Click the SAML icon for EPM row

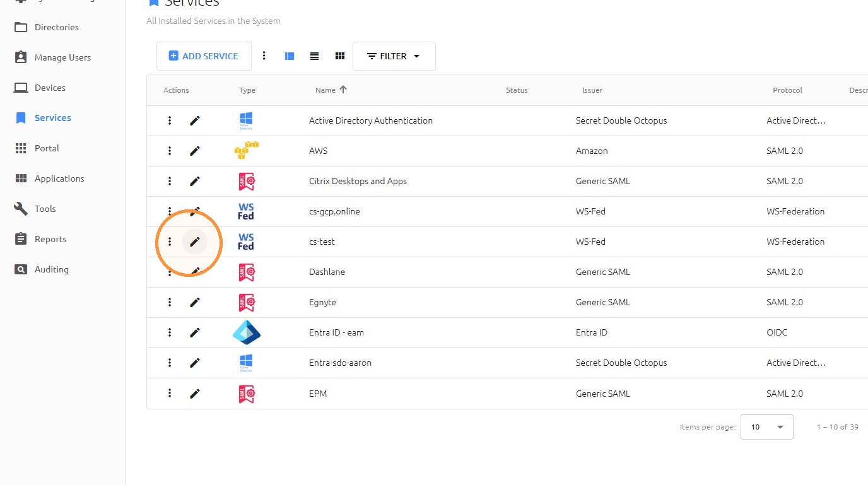tap(246, 394)
